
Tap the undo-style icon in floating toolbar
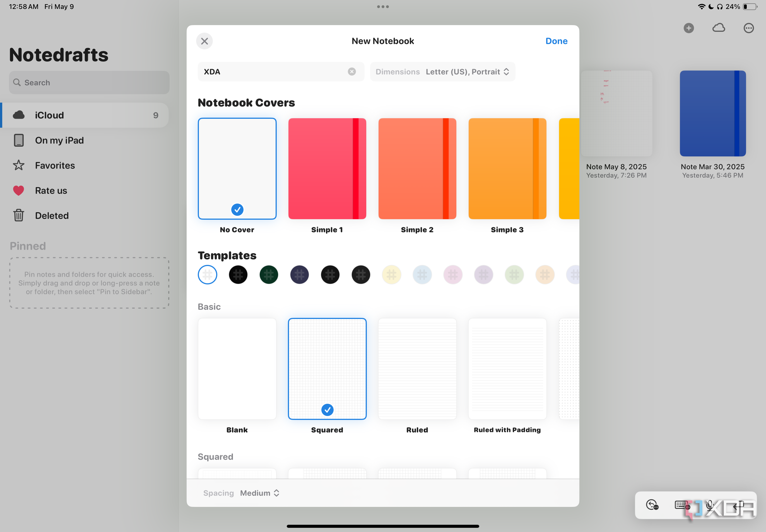click(652, 505)
